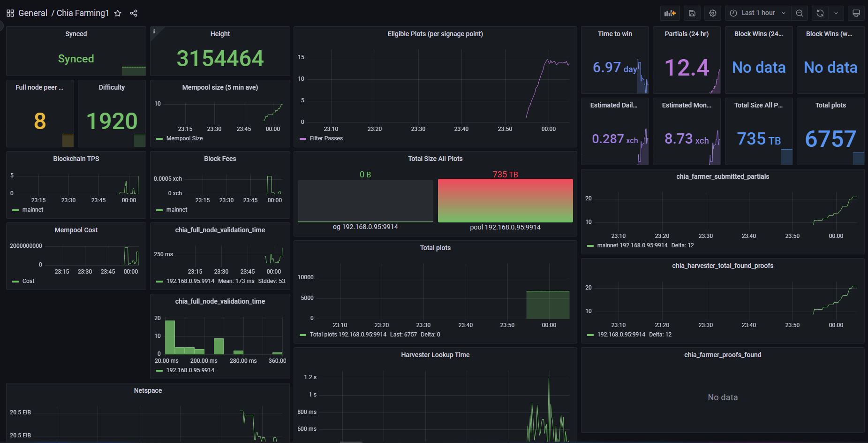
Task: Cycle view mode with monitor icon
Action: click(856, 13)
